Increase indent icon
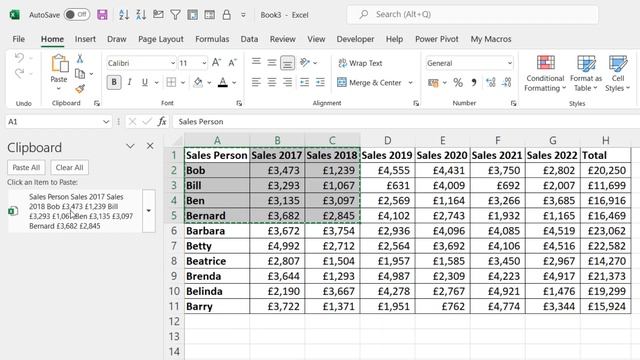The height and width of the screenshot is (360, 640). pos(320,82)
